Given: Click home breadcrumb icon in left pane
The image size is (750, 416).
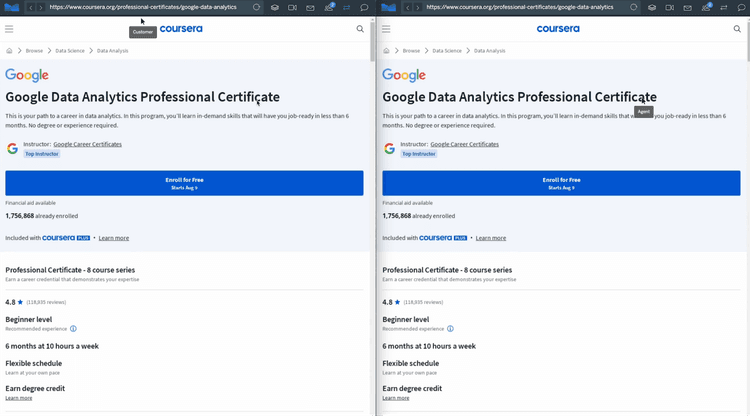Looking at the screenshot, I should [9, 50].
